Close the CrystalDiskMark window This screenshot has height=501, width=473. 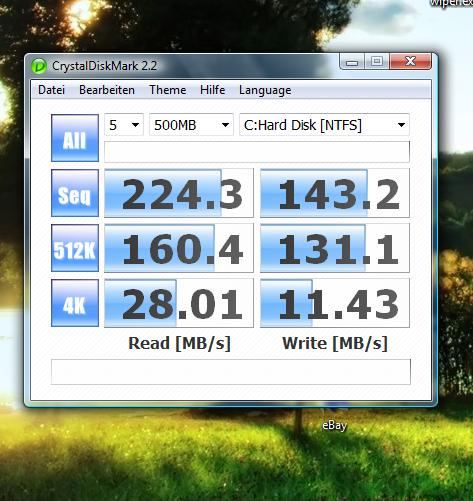[x=410, y=62]
